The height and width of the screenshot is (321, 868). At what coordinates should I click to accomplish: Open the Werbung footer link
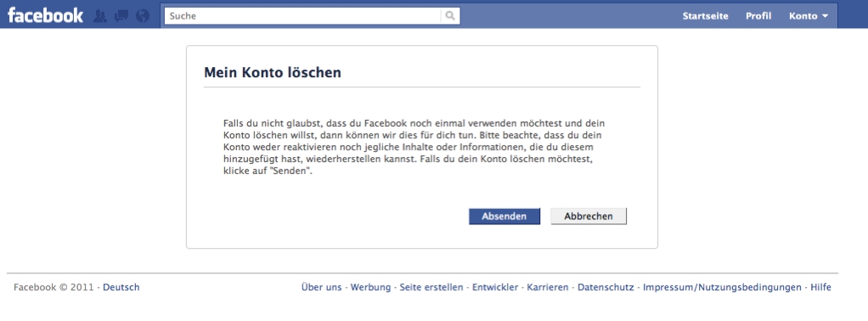pos(370,287)
